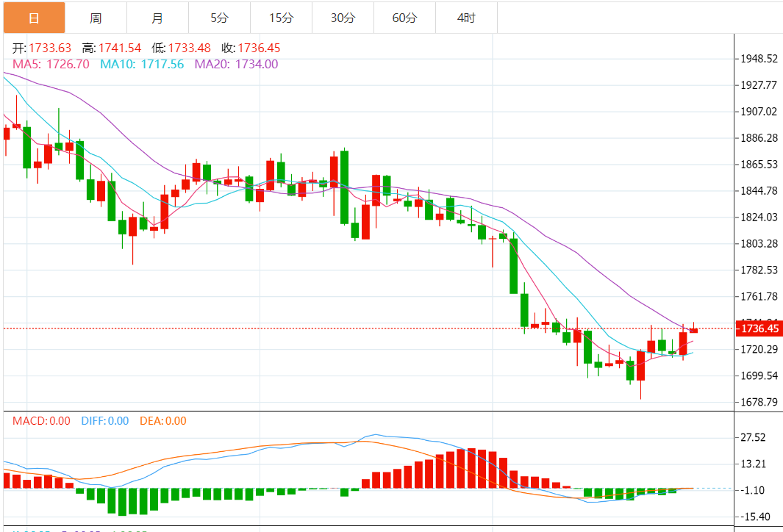
Task: Click the 1782.53 price axis label
Action: 759,270
